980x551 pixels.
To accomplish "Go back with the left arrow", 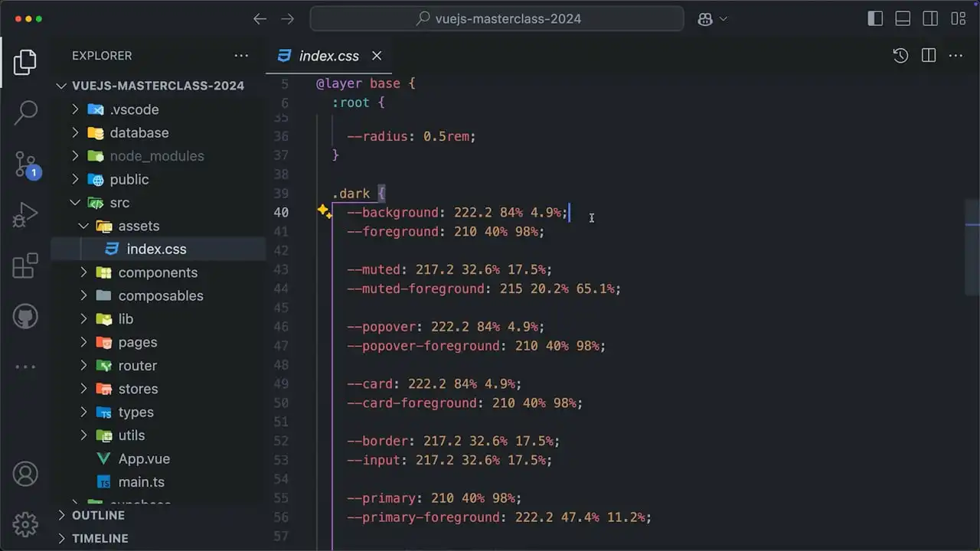I will 260,18.
